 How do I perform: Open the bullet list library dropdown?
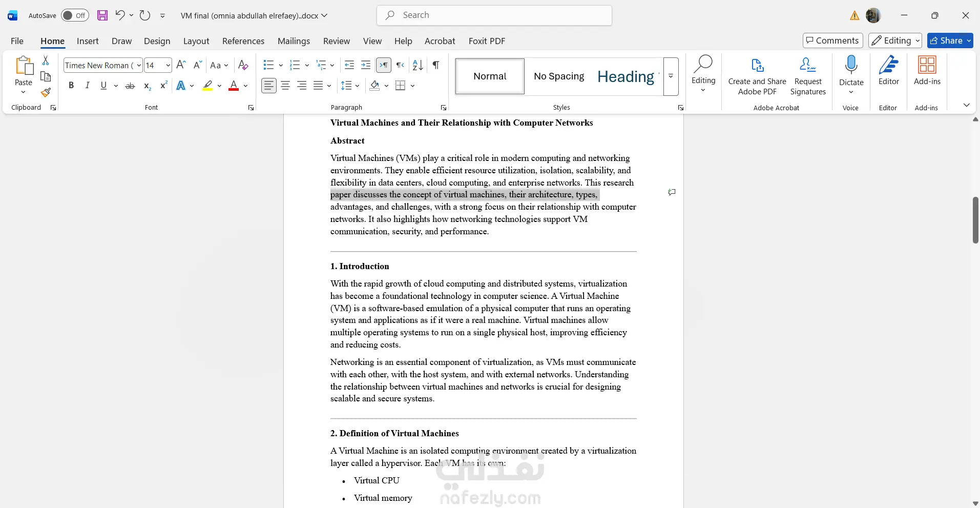[281, 65]
